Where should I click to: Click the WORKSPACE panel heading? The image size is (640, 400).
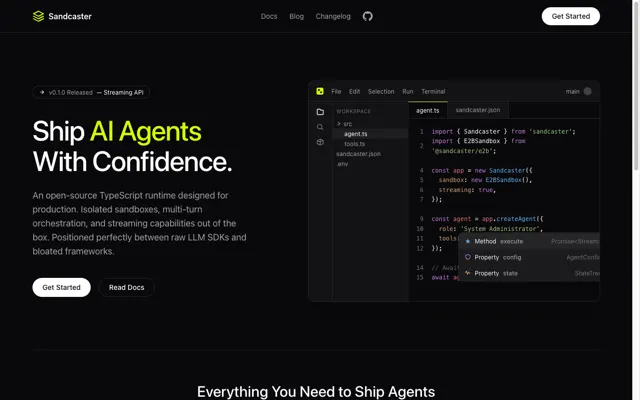click(x=353, y=111)
